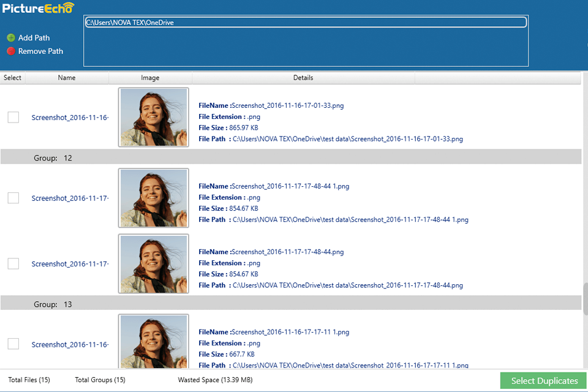Check the box in Group 13's first row
The width and height of the screenshot is (588, 392).
pyautogui.click(x=13, y=344)
